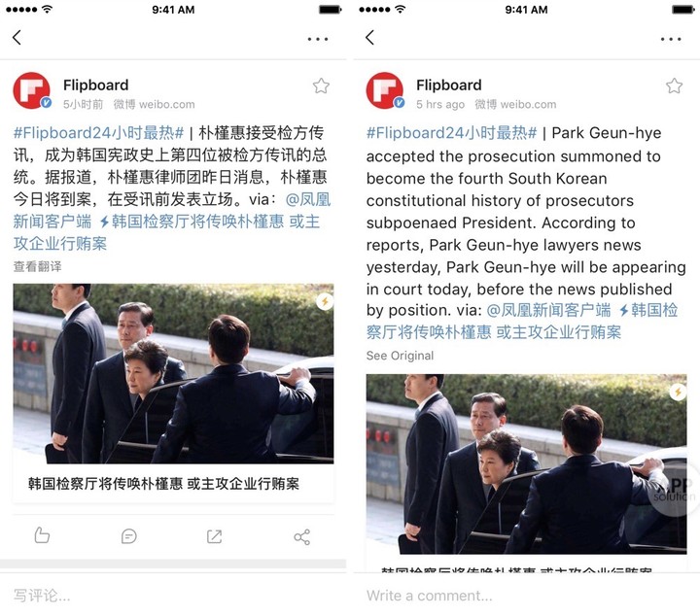
Task: Favorite the post with left star icon
Action: 321,86
